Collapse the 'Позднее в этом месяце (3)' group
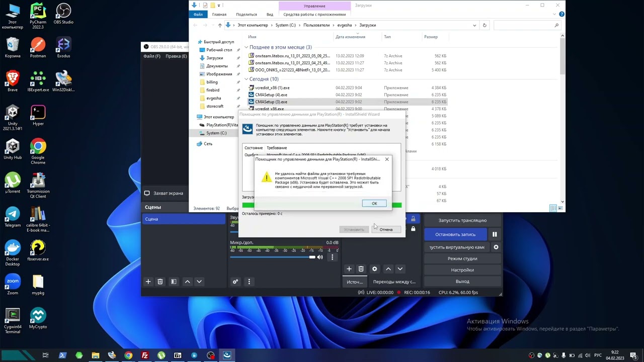 [x=247, y=47]
